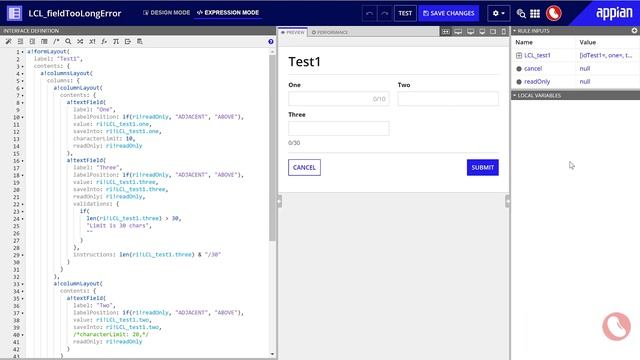
Task: Click the SUBMIT button in preview
Action: (x=482, y=167)
